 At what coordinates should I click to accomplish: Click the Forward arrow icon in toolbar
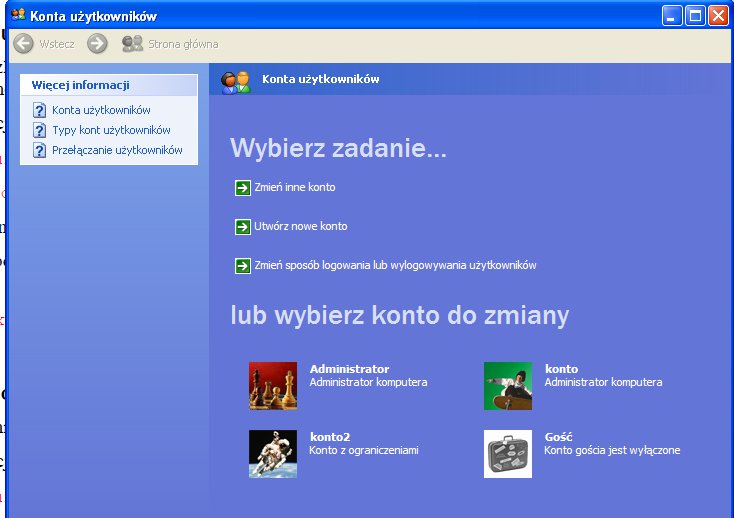pyautogui.click(x=97, y=44)
